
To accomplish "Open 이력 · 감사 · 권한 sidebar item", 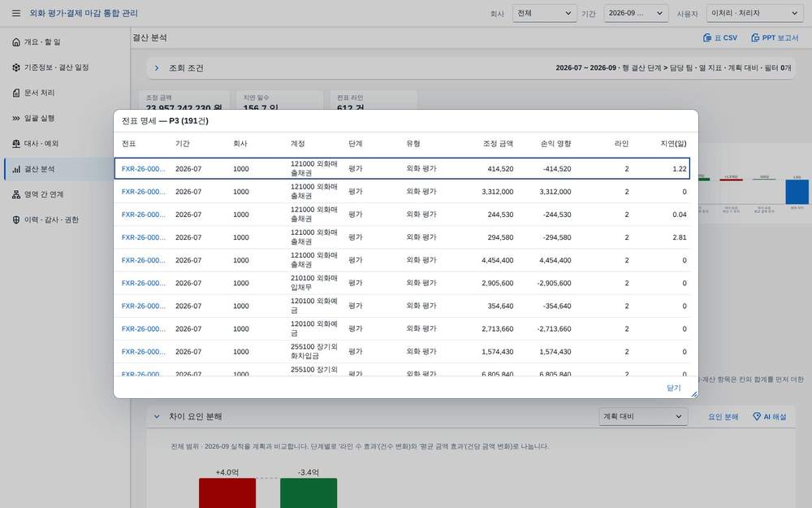I will (67, 219).
